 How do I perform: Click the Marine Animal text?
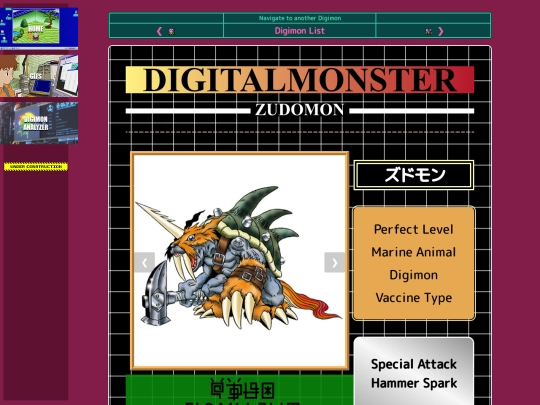click(414, 252)
